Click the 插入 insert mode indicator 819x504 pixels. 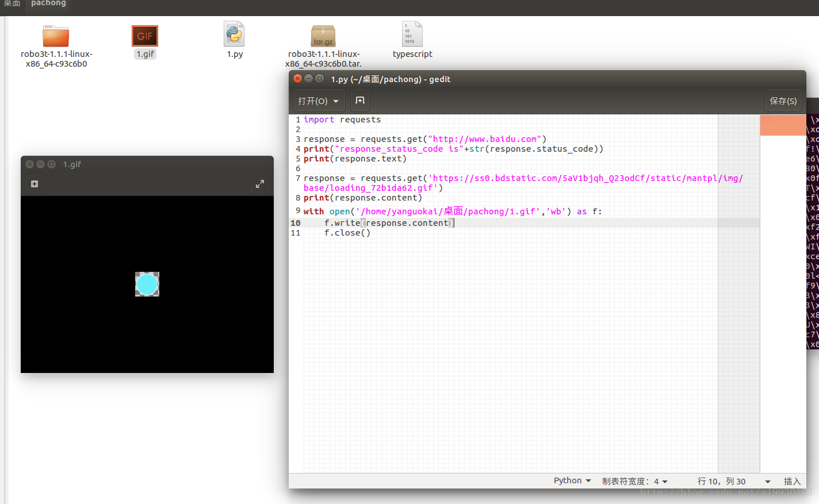792,481
